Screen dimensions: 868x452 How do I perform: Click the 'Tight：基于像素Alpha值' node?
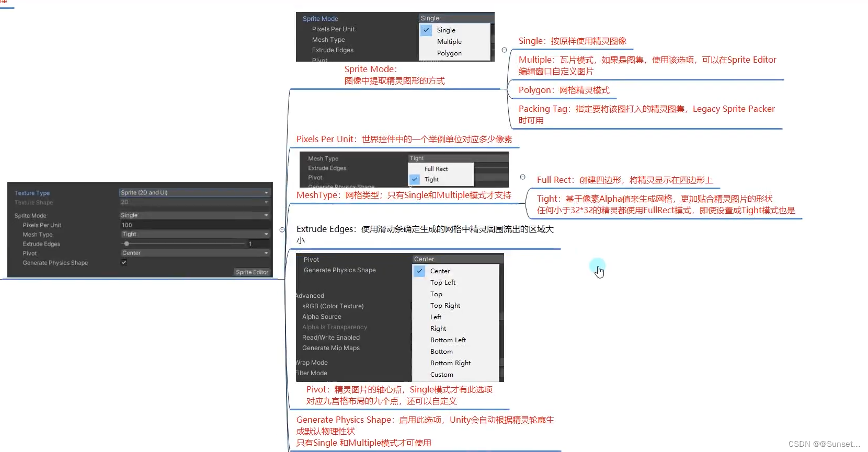[666, 204]
